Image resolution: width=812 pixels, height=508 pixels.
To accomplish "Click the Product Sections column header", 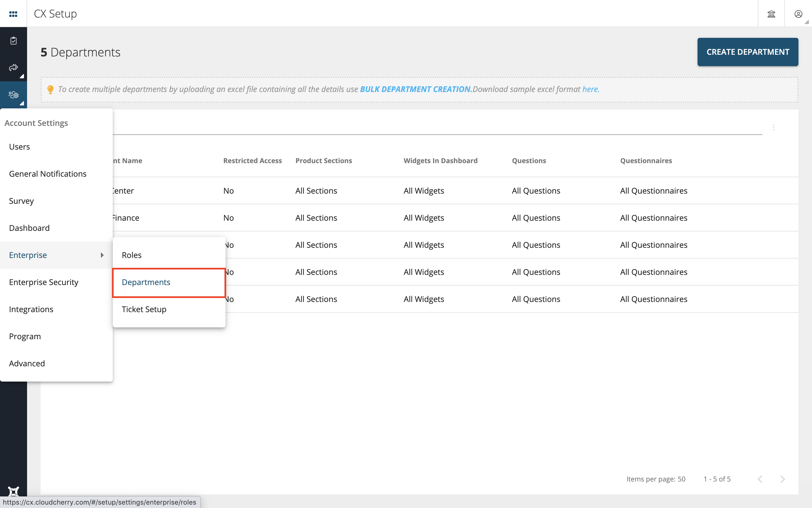I will 323,161.
